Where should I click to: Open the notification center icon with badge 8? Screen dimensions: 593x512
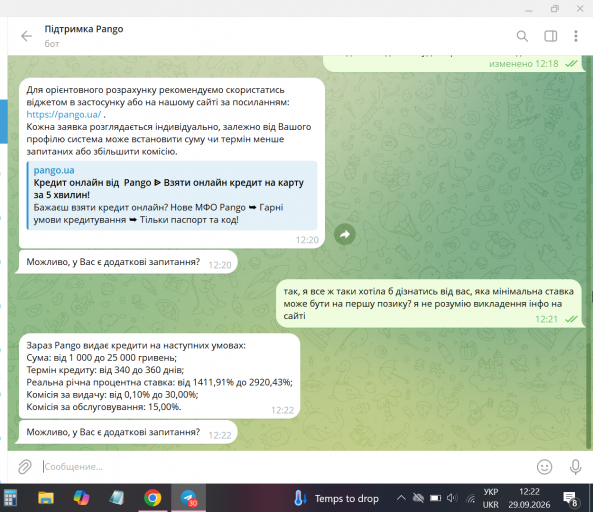pos(570,498)
